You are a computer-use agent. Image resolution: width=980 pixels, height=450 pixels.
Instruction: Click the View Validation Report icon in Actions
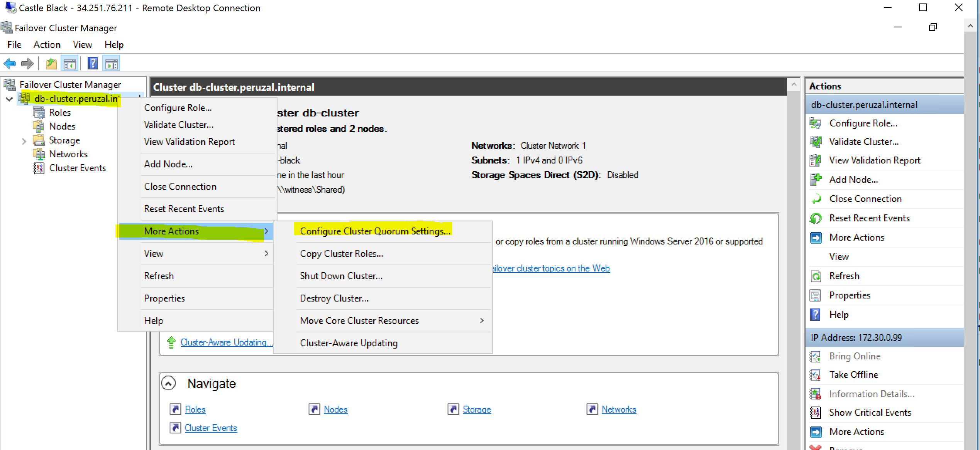click(x=816, y=160)
